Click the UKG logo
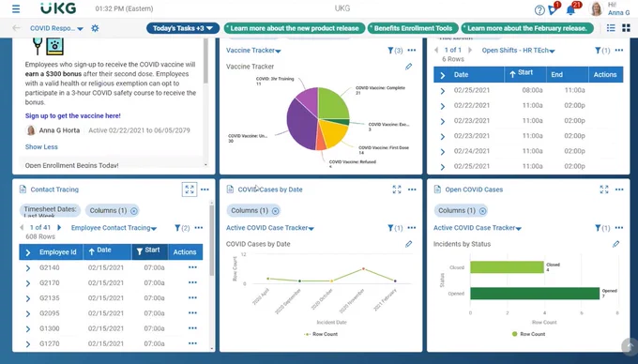Image resolution: width=638 pixels, height=364 pixels. point(58,8)
